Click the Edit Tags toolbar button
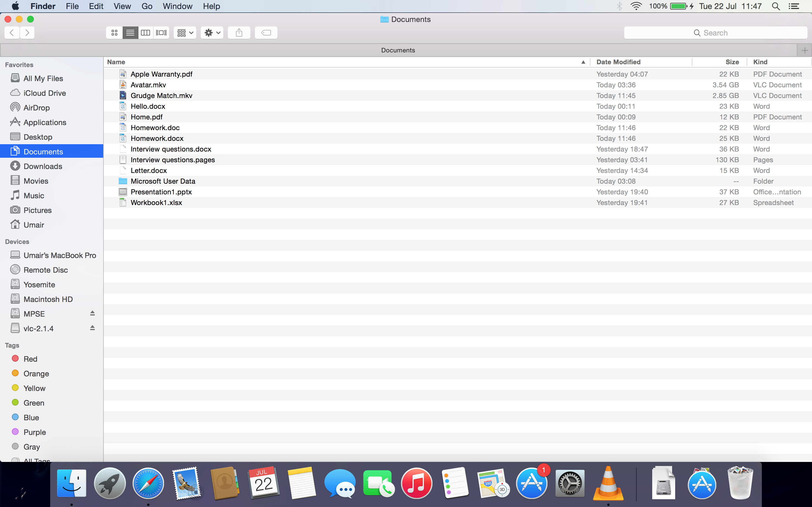 tap(266, 32)
